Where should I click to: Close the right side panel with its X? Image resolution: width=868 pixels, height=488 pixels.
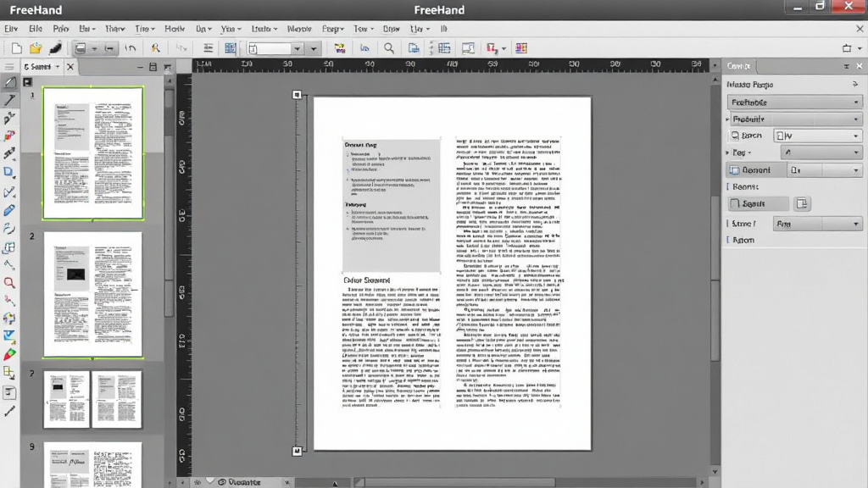pyautogui.click(x=860, y=66)
